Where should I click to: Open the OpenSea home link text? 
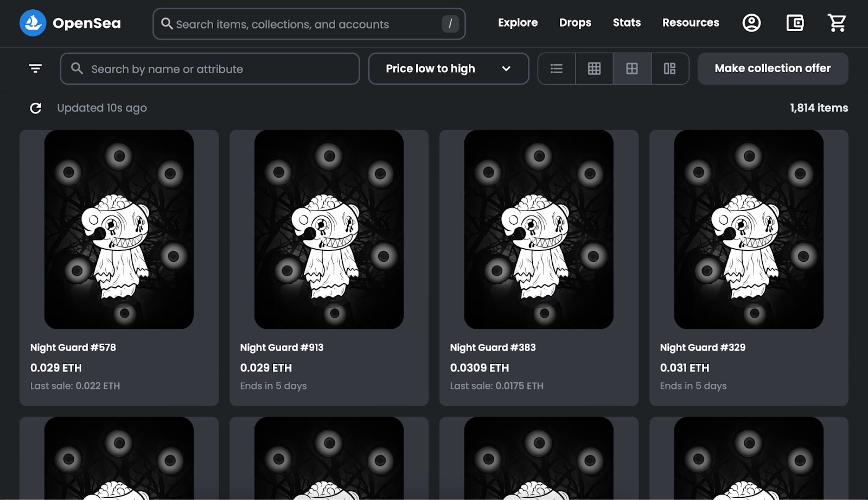point(87,23)
